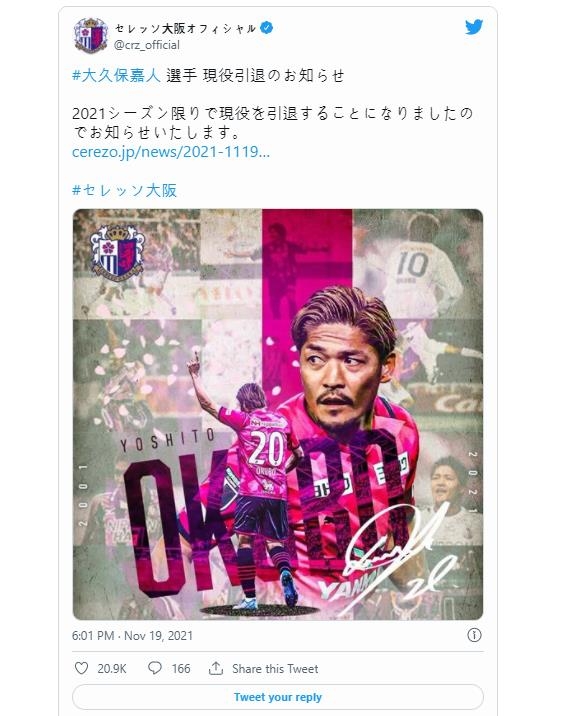Click the セレッソ大阪オフィシャル account name

tap(185, 28)
